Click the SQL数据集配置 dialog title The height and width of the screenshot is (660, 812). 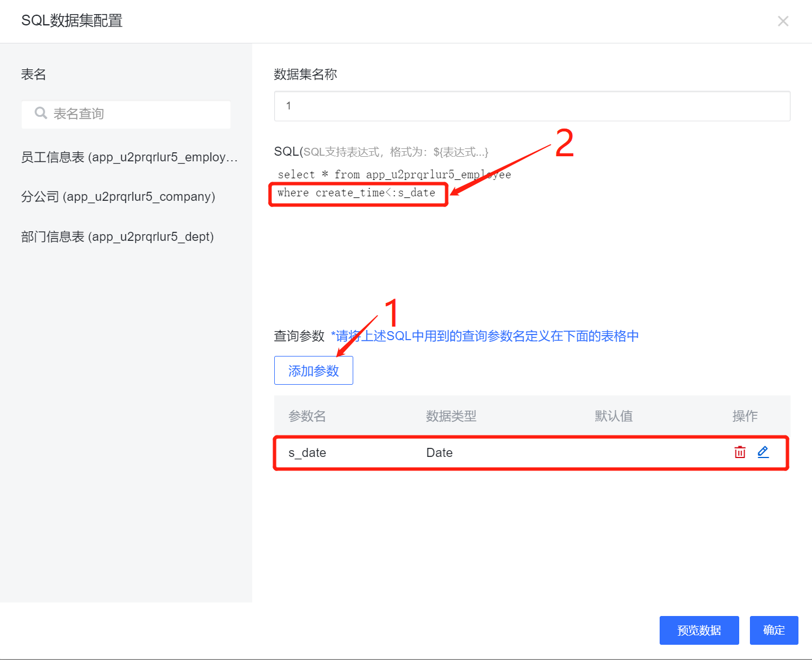72,21
